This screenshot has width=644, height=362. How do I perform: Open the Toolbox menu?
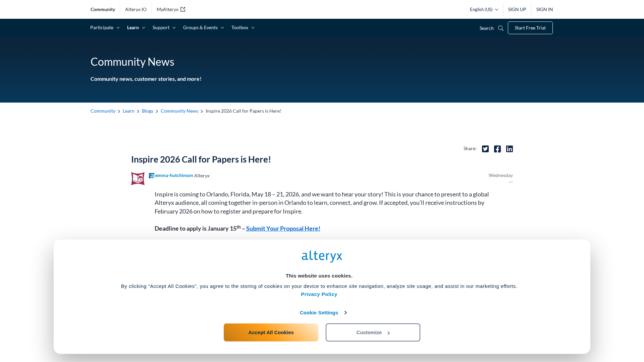pyautogui.click(x=243, y=27)
